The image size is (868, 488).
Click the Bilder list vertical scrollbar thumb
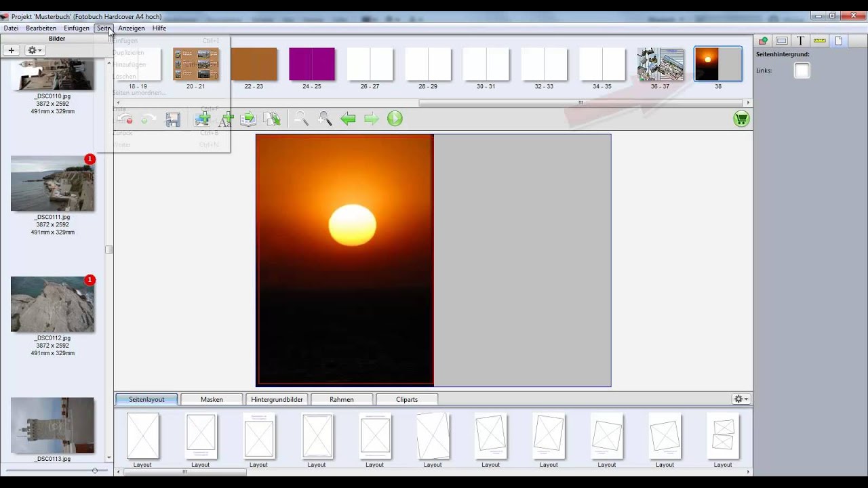click(x=108, y=249)
